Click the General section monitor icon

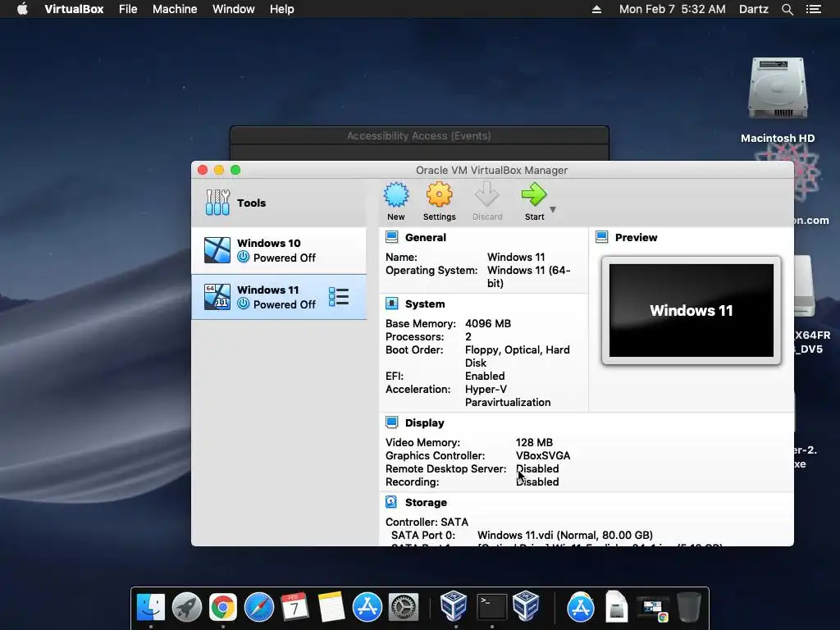pos(391,237)
